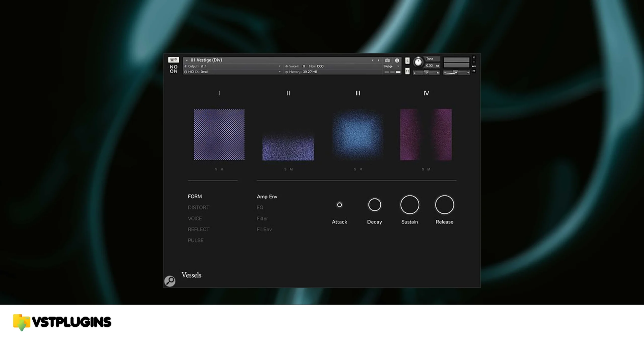The height and width of the screenshot is (341, 644).
Task: Select the PULSE menu item under FORM
Action: [195, 240]
